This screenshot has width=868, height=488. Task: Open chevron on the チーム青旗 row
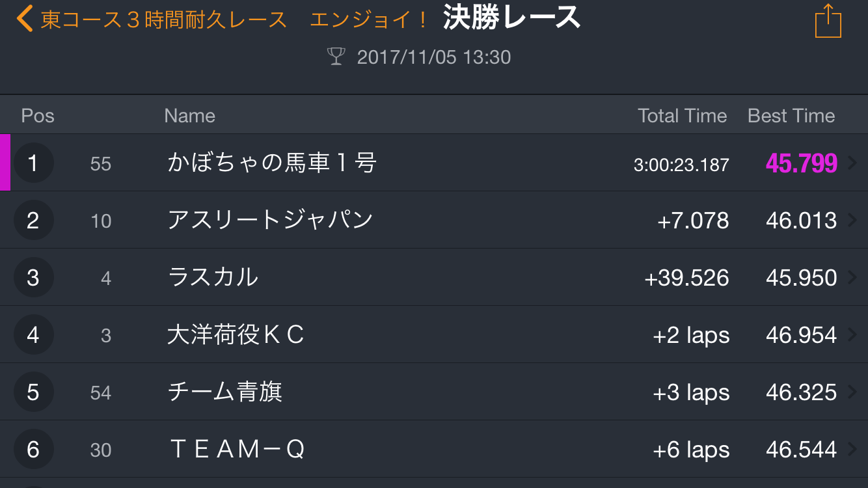pyautogui.click(x=852, y=392)
